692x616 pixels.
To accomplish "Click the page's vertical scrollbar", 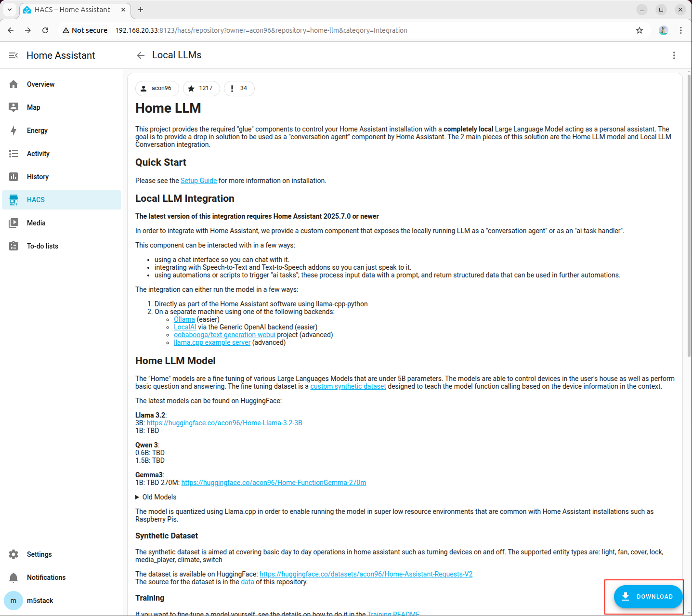I will coord(689,217).
